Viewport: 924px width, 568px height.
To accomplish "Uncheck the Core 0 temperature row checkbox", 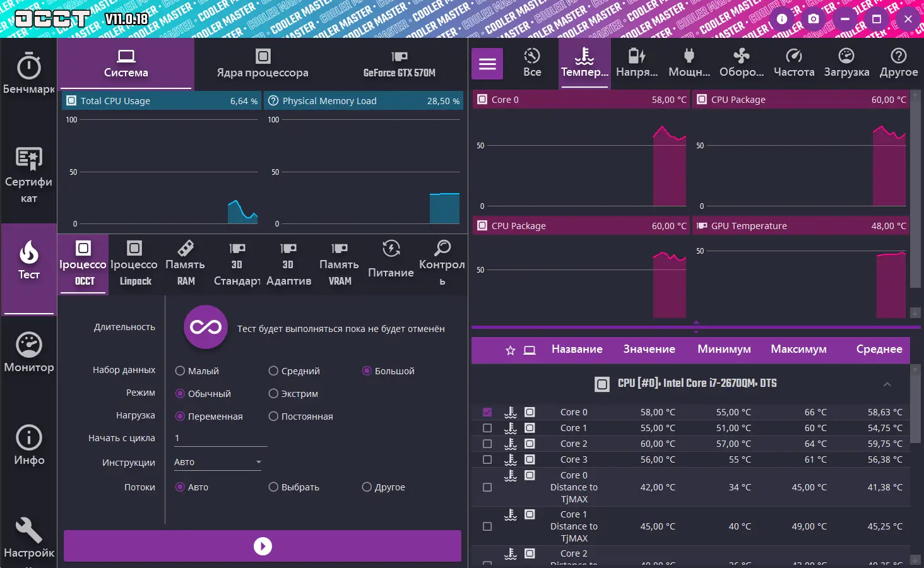I will coord(487,412).
